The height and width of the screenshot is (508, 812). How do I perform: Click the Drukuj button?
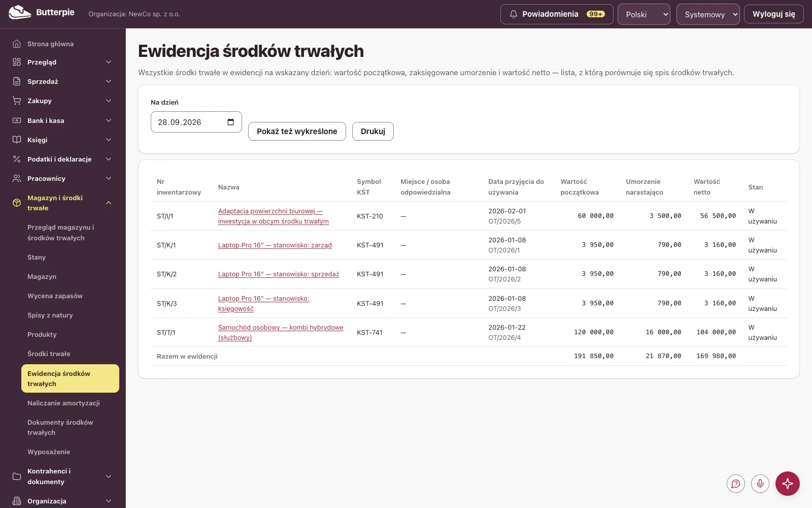coord(373,131)
